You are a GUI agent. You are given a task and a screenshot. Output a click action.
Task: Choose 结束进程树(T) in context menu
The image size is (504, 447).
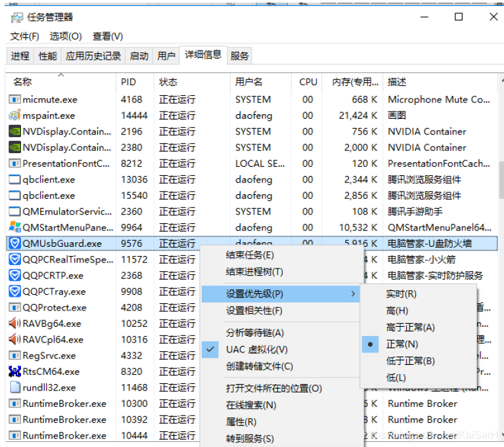coord(281,272)
